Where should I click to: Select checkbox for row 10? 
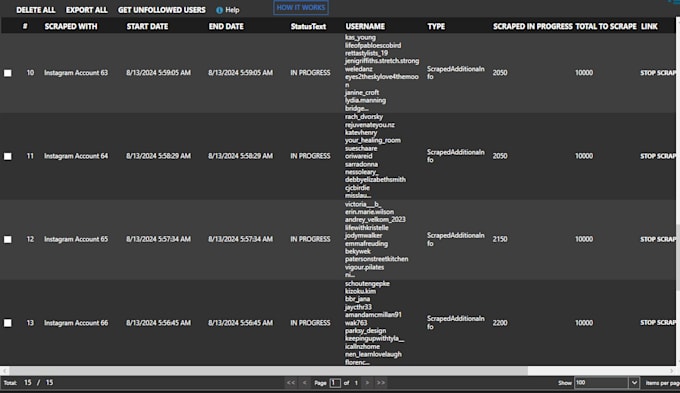[x=8, y=73]
